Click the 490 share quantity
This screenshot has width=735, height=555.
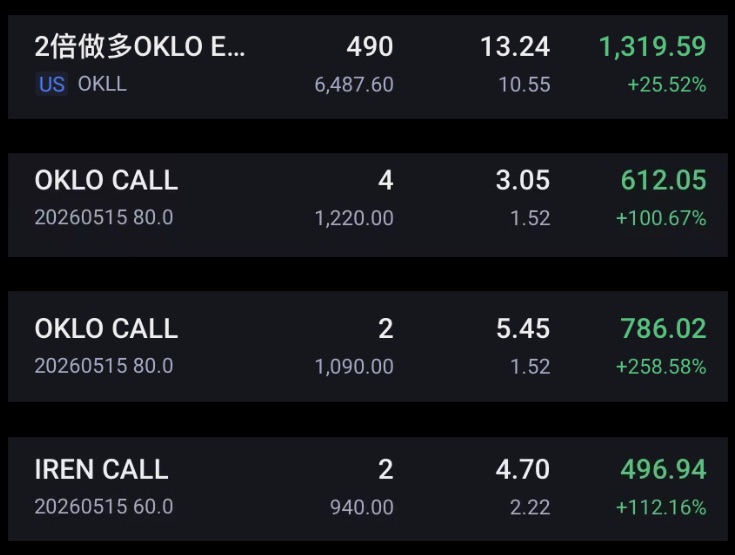370,46
